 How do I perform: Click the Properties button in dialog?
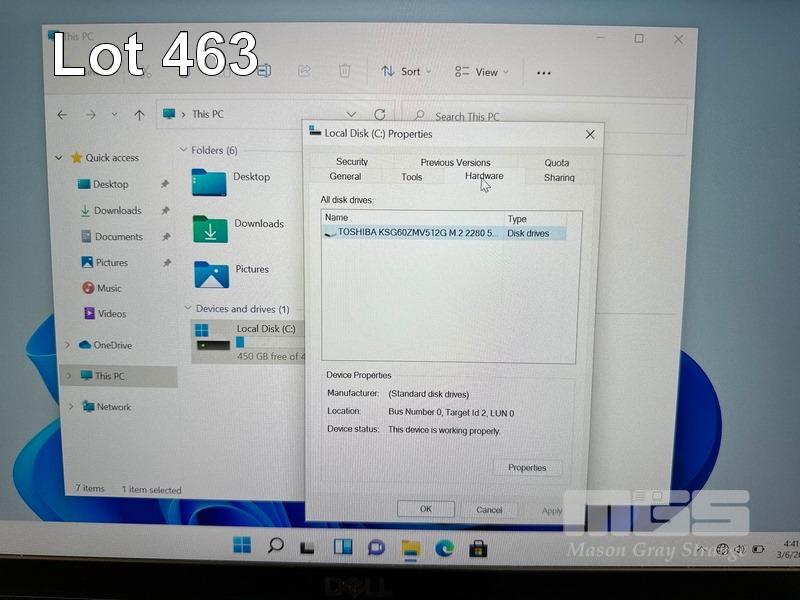[527, 468]
